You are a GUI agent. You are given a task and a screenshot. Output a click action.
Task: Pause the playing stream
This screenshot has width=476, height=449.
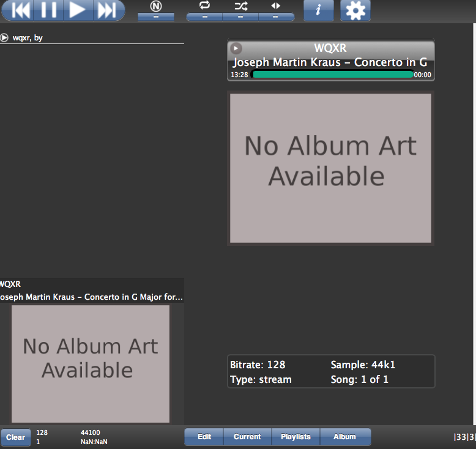pyautogui.click(x=48, y=10)
